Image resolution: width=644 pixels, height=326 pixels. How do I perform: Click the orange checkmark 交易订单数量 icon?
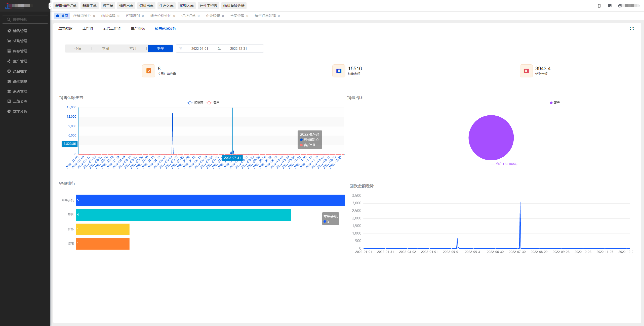click(x=149, y=71)
